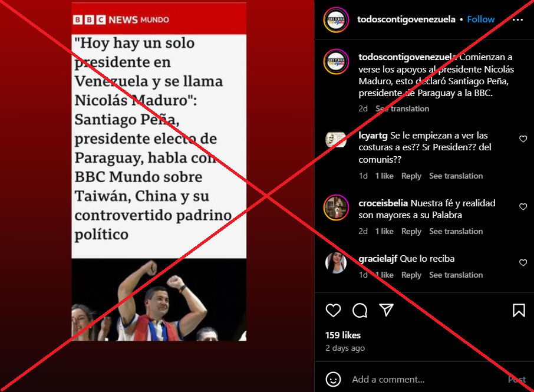Reply to croceisbelia's comment

[411, 232]
